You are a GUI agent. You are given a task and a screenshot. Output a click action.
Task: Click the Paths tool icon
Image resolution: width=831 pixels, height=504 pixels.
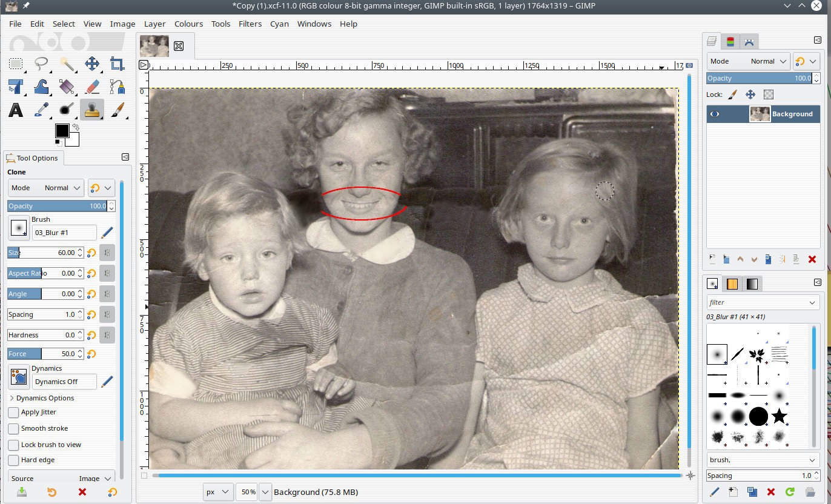[118, 87]
